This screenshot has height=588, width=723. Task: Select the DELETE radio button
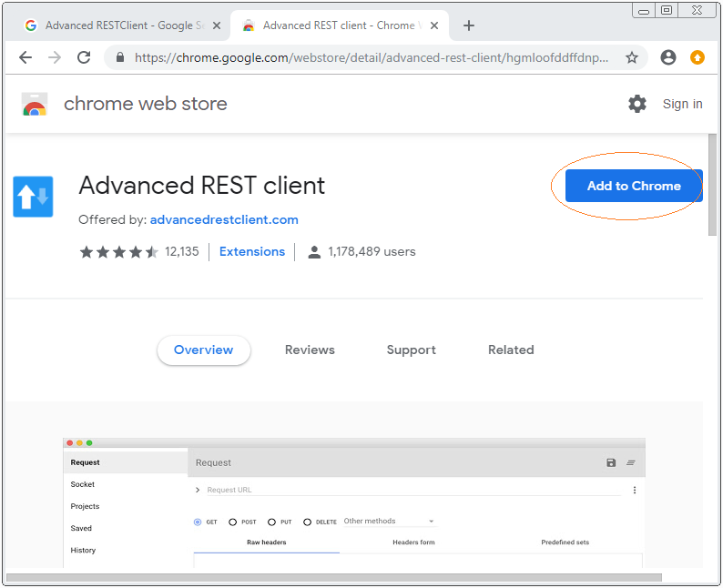click(x=307, y=522)
